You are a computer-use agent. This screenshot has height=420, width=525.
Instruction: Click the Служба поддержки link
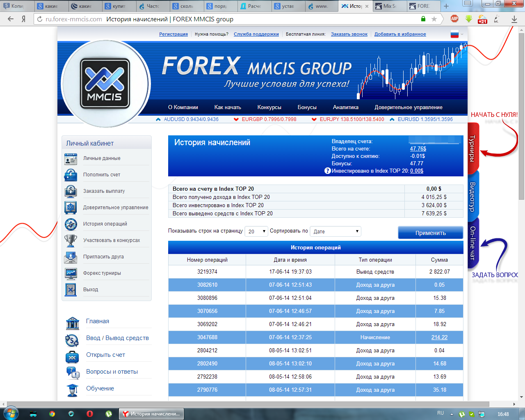click(x=256, y=34)
